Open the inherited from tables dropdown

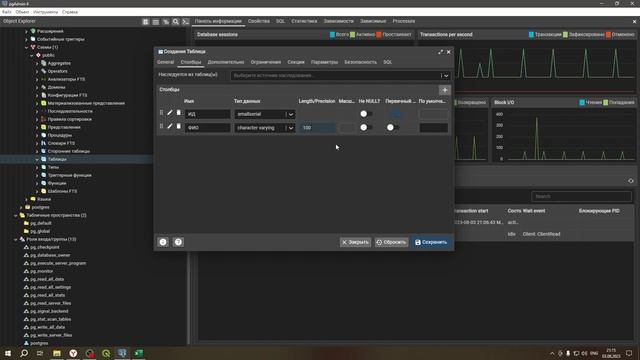click(x=446, y=76)
